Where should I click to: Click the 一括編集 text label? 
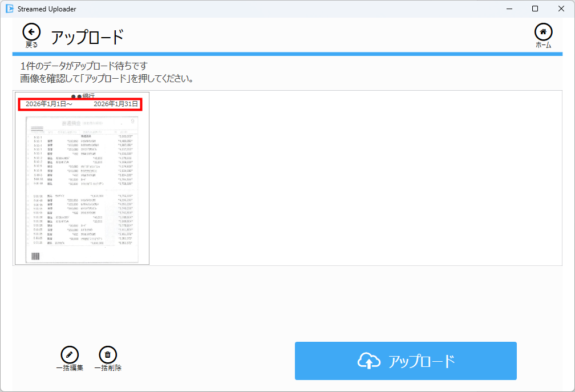pos(70,368)
